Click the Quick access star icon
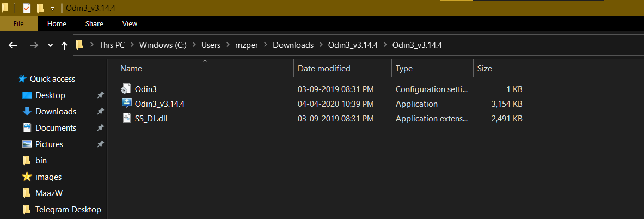Screen dimensions: 644x219 22,79
